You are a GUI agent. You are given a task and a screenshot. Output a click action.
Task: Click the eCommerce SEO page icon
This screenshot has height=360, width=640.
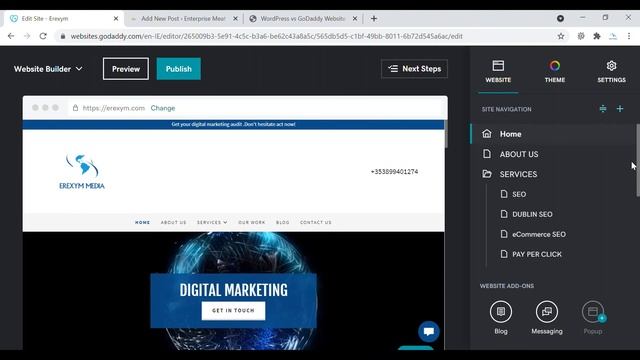tap(504, 234)
